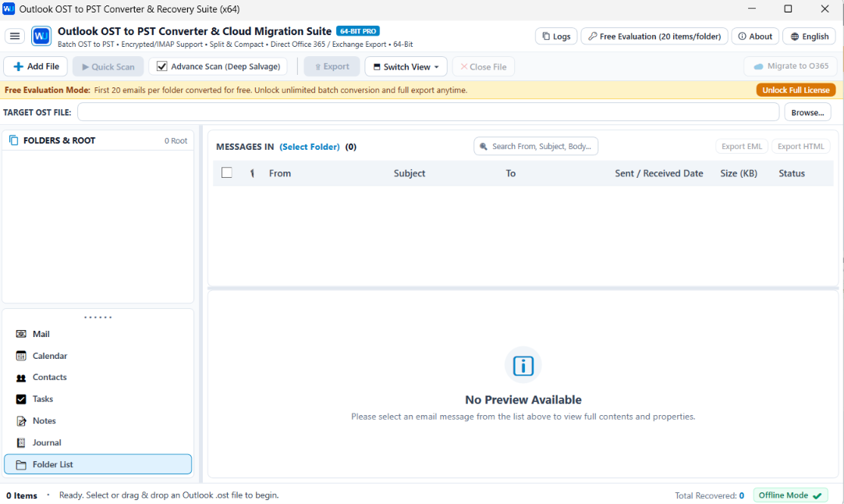Open Tasks view in sidebar
This screenshot has width=844, height=504.
[x=98, y=399]
